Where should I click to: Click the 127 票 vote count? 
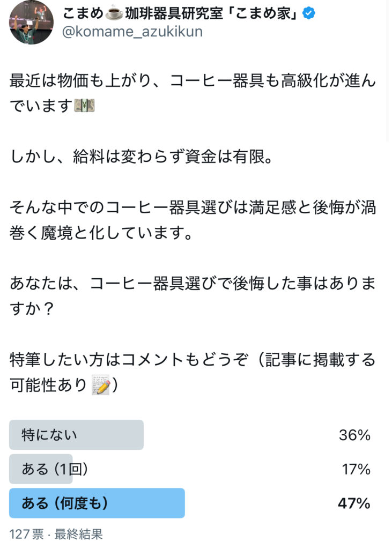click(27, 535)
